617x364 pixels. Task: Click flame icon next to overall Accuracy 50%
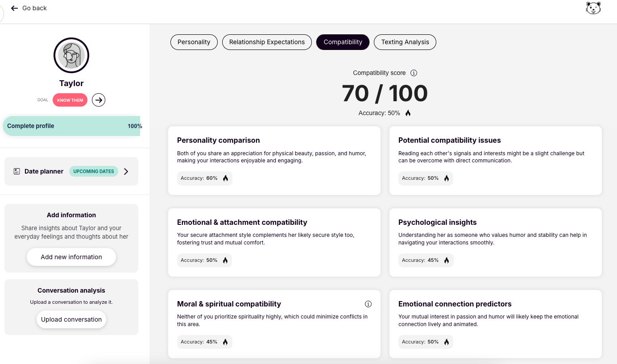pyautogui.click(x=408, y=113)
